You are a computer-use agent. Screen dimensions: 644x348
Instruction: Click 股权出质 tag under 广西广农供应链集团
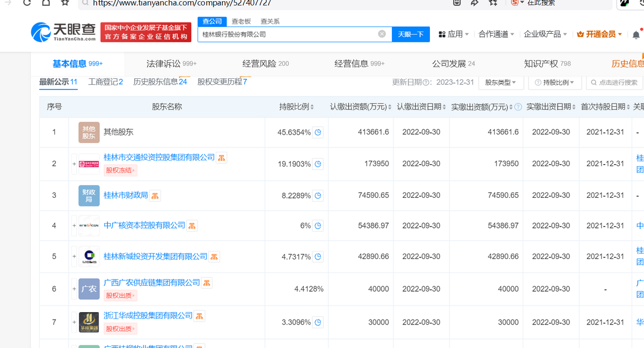pos(120,295)
